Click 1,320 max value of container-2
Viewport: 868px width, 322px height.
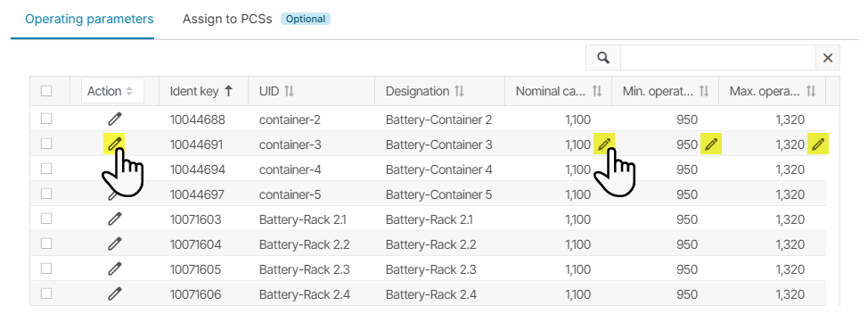pos(790,120)
